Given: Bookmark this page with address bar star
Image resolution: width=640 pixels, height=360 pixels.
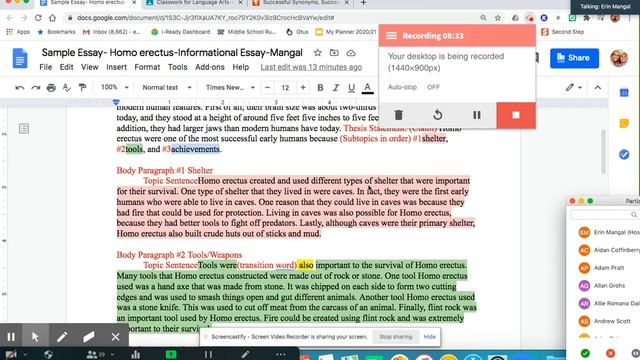Looking at the screenshot, I should 498,18.
